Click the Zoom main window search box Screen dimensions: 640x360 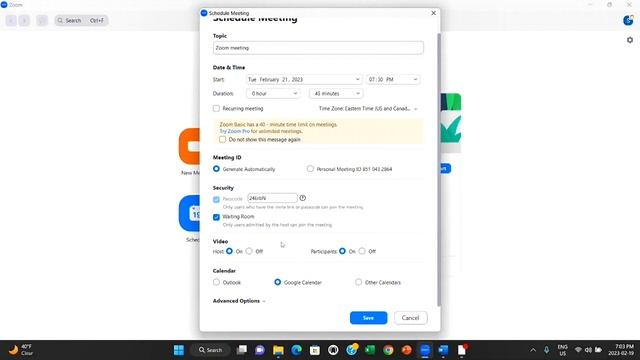pyautogui.click(x=81, y=20)
